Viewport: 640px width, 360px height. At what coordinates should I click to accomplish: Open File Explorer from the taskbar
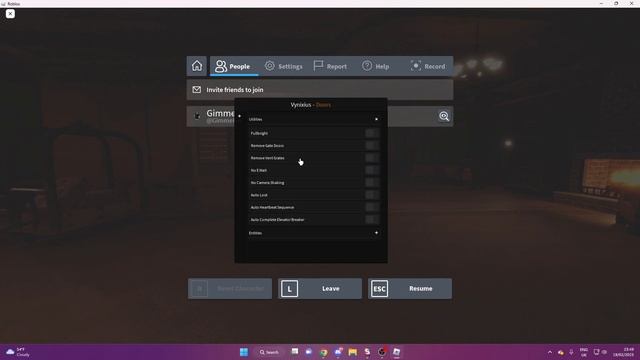point(353,352)
